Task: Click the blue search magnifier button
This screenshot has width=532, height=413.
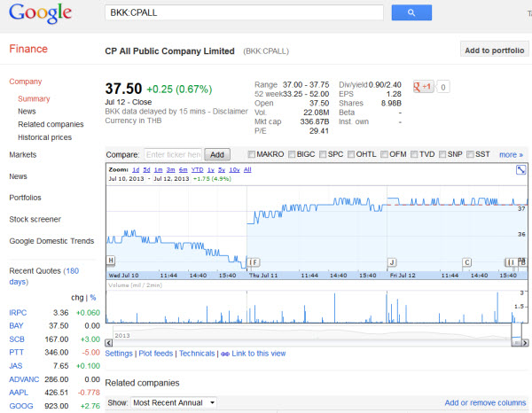Action: [411, 13]
